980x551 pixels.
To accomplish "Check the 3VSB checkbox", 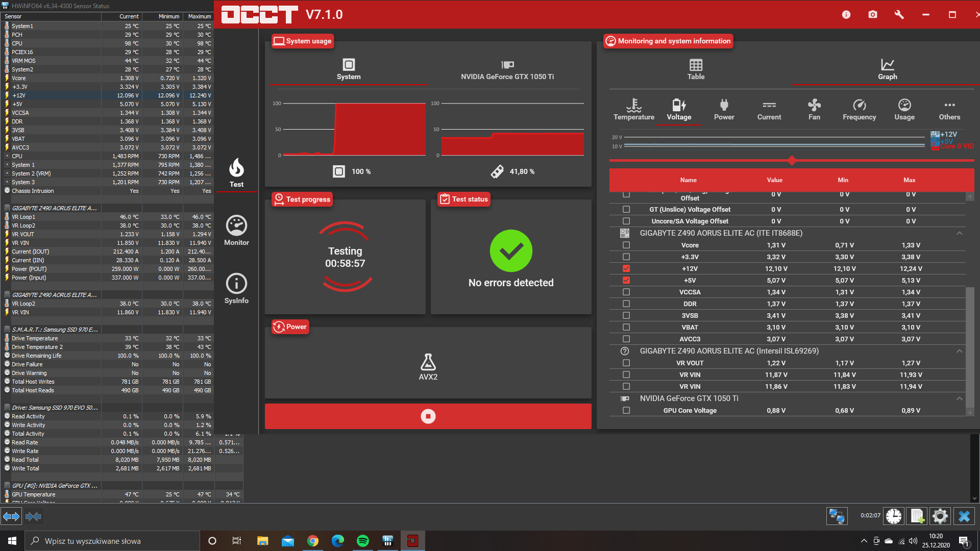I will coord(626,316).
